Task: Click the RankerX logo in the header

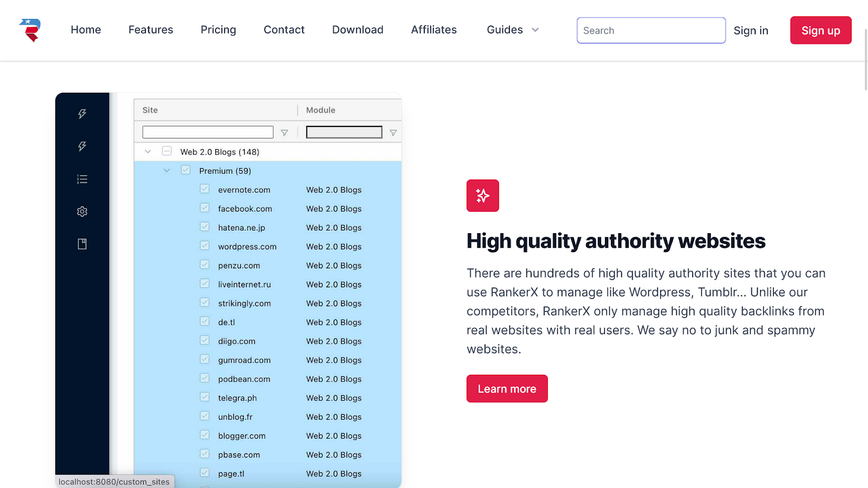Action: (30, 30)
